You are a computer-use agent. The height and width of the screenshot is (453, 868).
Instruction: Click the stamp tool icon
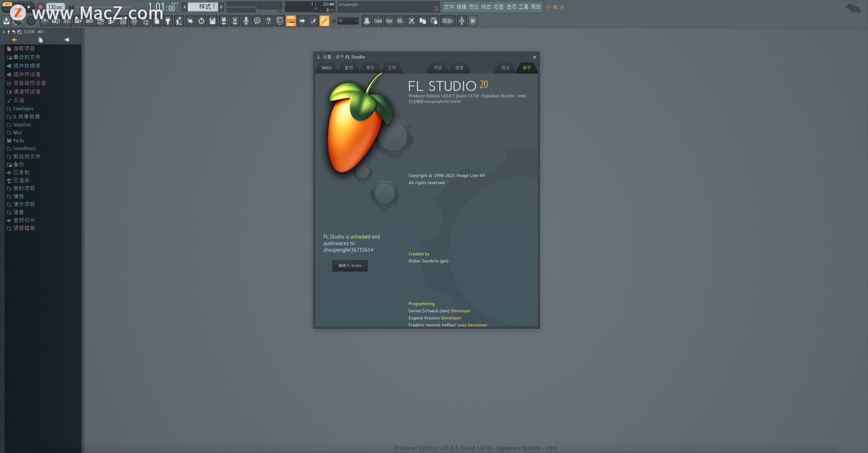(x=367, y=21)
